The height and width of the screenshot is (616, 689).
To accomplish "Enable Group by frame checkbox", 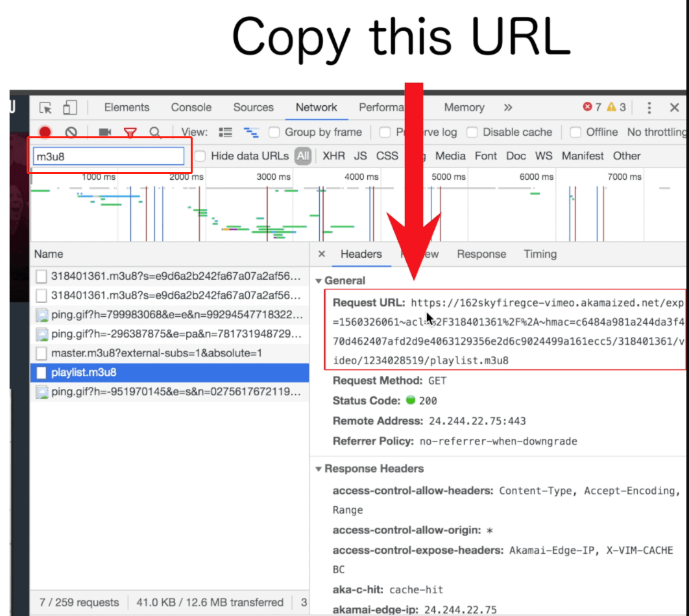I will [x=274, y=132].
